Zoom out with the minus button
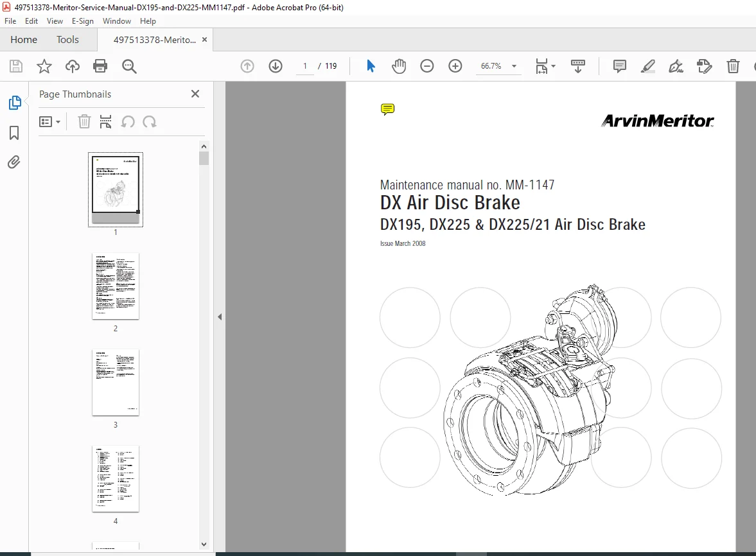Image resolution: width=756 pixels, height=556 pixels. click(x=427, y=66)
